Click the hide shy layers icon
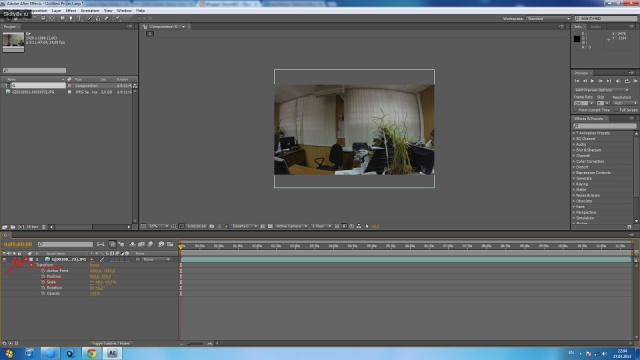This screenshot has height=360, width=640. coord(132,244)
